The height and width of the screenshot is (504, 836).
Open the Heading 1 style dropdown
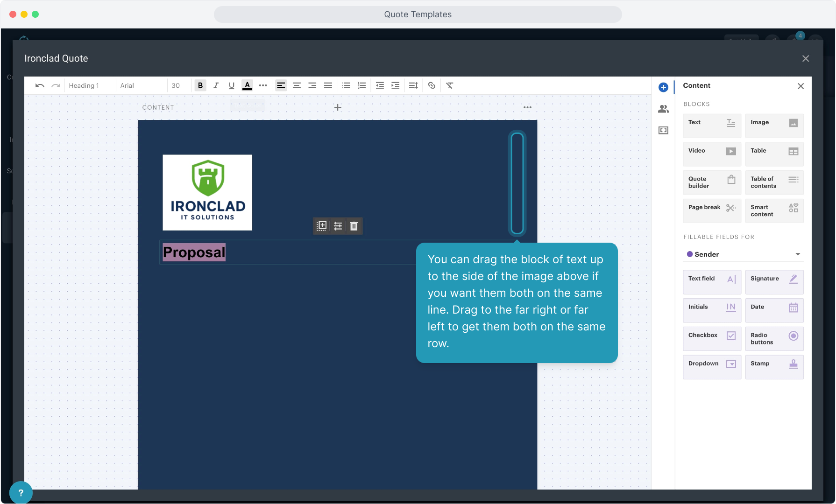pos(90,85)
